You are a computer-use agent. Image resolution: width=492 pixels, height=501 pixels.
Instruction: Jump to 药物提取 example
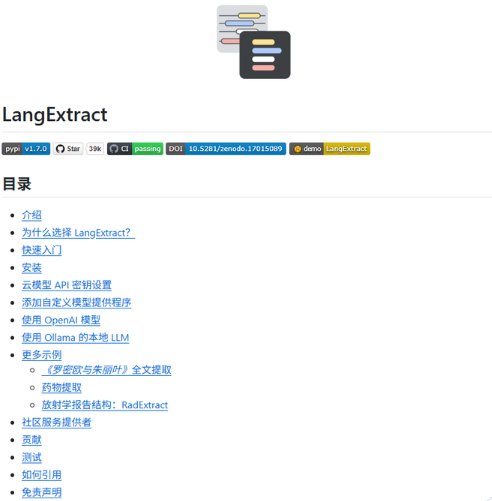[x=62, y=388]
